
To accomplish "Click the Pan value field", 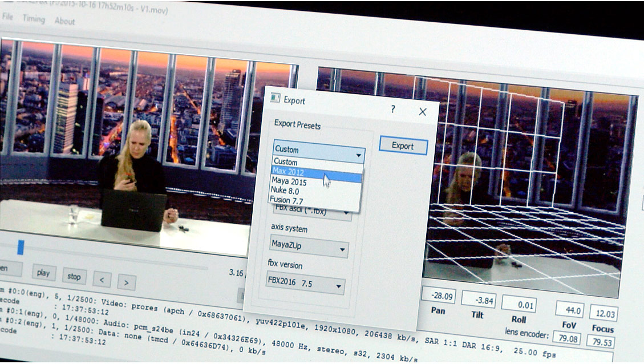I will click(x=438, y=296).
